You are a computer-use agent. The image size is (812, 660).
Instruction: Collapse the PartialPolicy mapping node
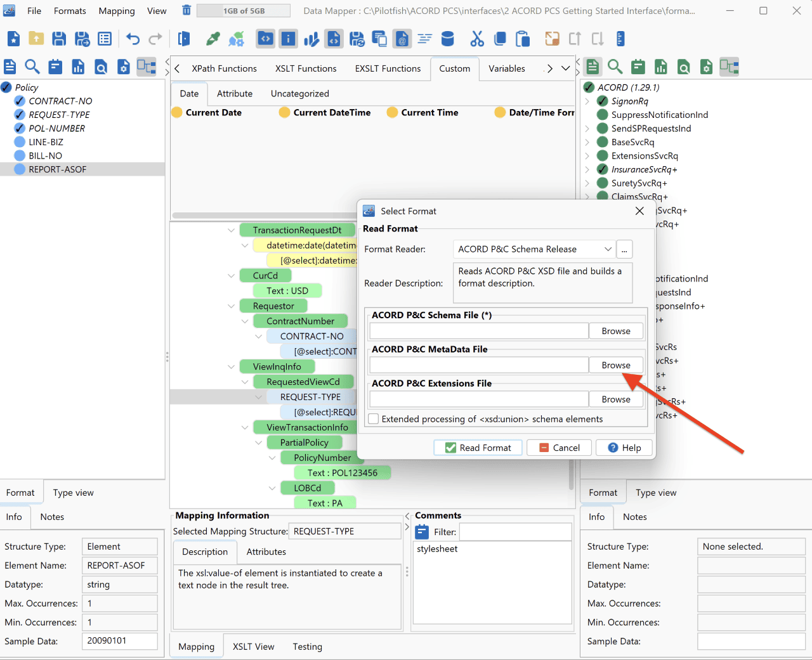tap(258, 443)
